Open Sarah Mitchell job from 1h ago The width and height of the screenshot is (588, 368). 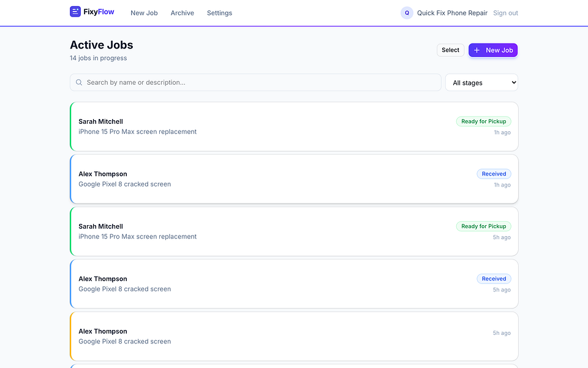point(294,126)
